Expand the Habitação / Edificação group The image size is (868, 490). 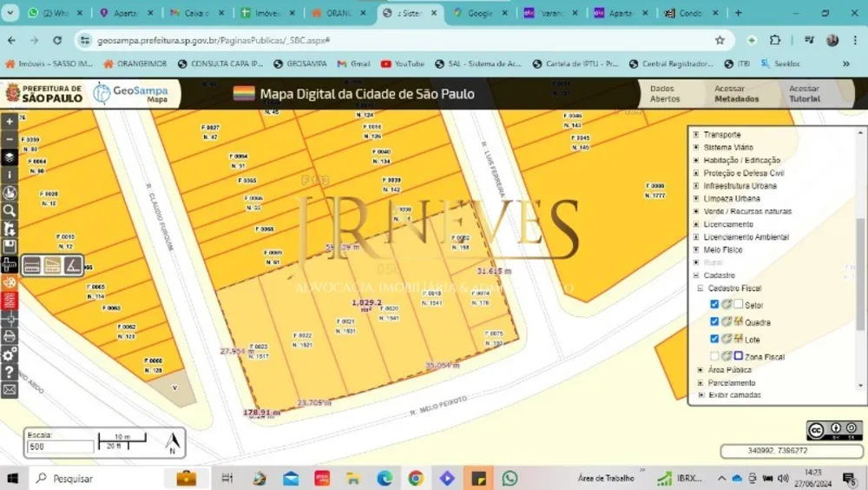696,160
